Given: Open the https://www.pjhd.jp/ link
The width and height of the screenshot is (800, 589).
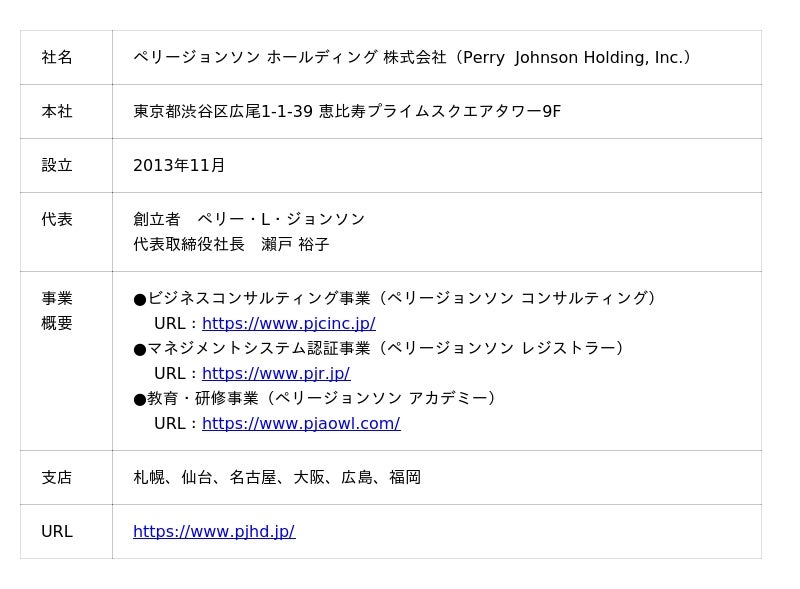Looking at the screenshot, I should tap(214, 532).
